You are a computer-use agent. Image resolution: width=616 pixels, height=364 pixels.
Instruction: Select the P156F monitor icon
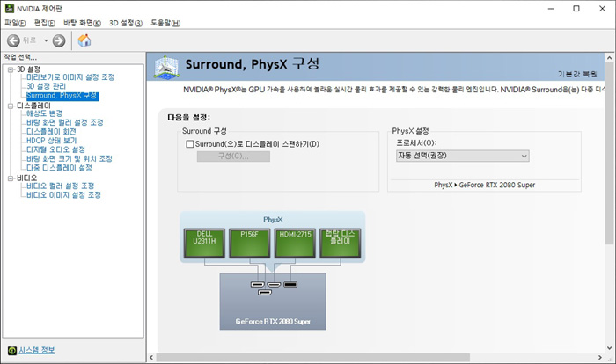[249, 243]
